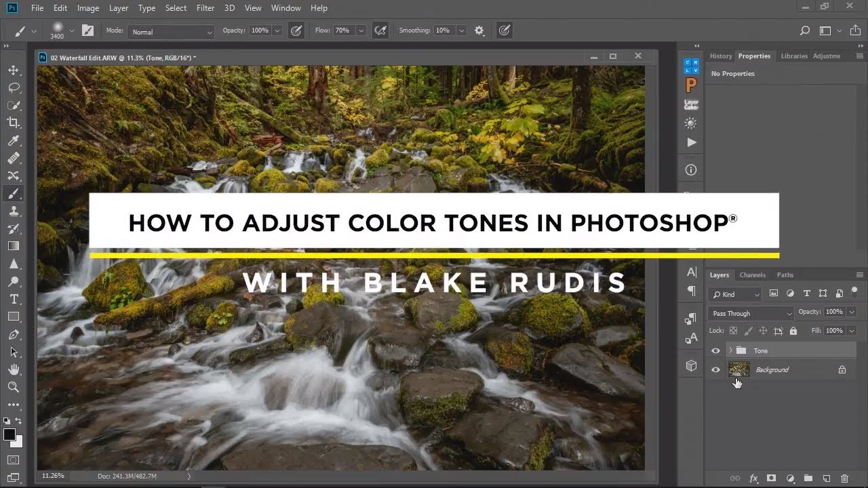Create a new group folder icon

coord(808,479)
